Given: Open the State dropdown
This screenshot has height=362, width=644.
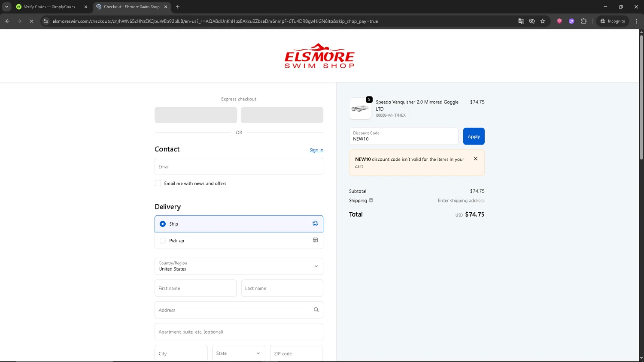Looking at the screenshot, I should pyautogui.click(x=239, y=353).
